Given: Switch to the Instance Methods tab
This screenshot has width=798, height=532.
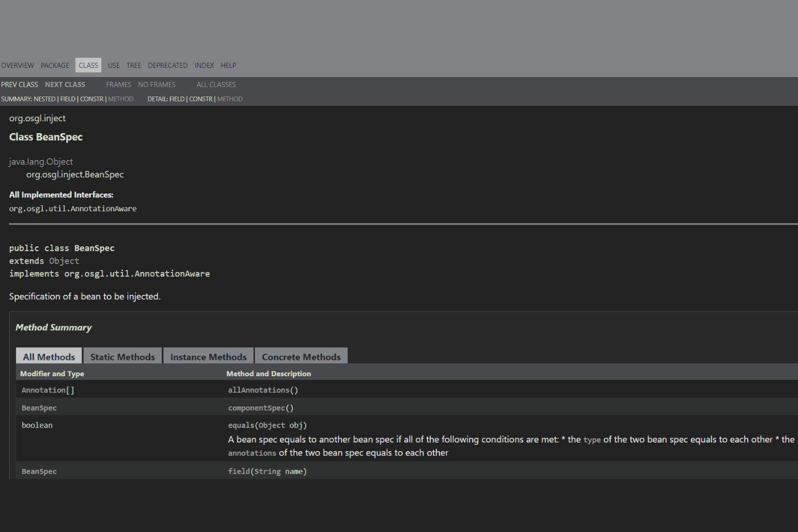Looking at the screenshot, I should 208,356.
